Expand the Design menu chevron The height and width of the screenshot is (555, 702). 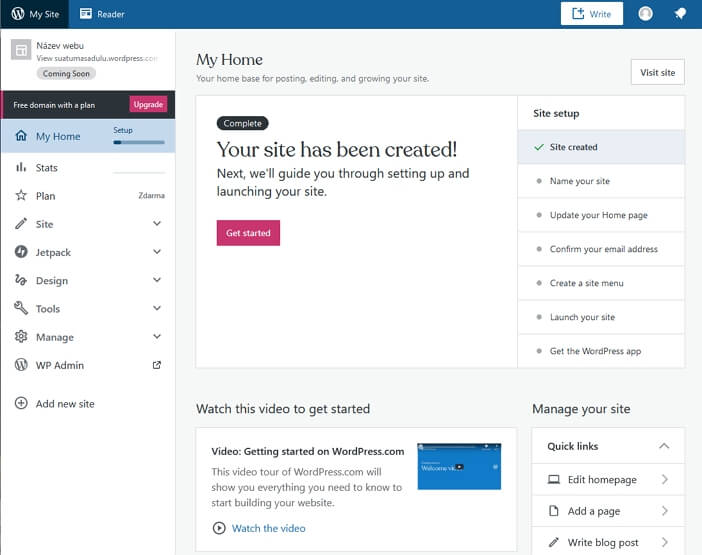tap(157, 280)
